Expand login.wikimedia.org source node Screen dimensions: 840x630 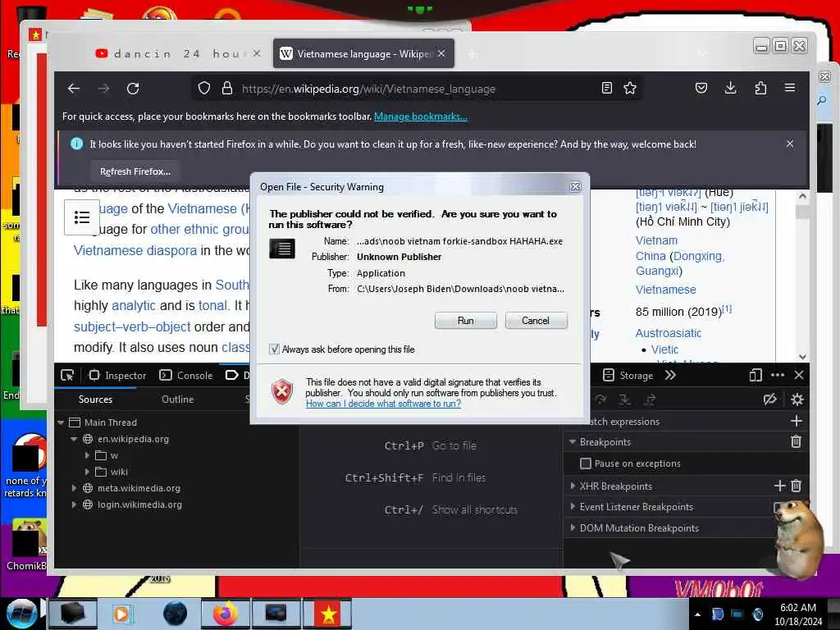pos(75,504)
